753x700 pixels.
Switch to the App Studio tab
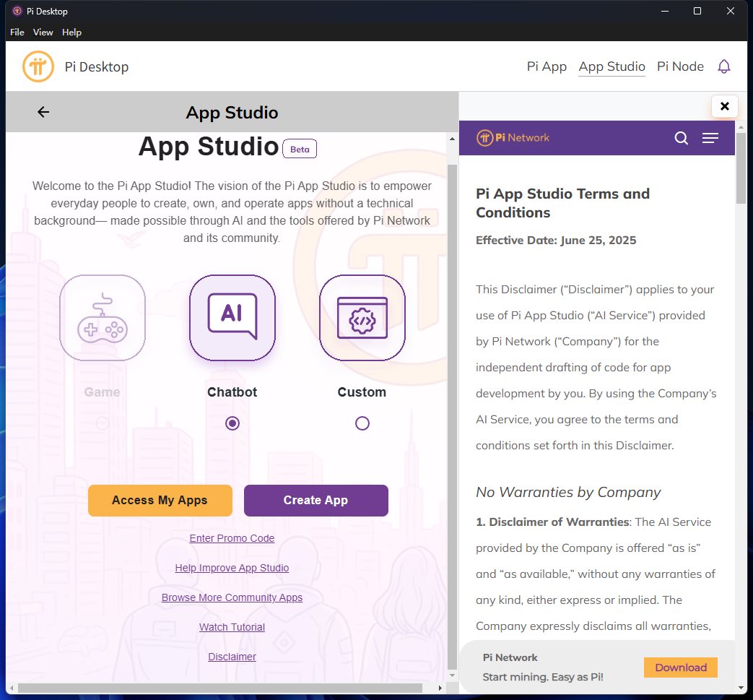[611, 66]
